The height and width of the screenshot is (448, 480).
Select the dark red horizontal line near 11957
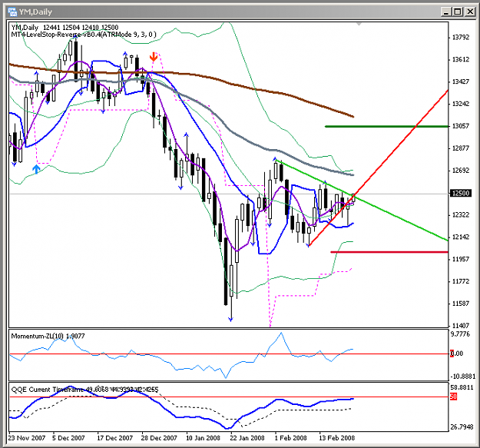tap(389, 252)
